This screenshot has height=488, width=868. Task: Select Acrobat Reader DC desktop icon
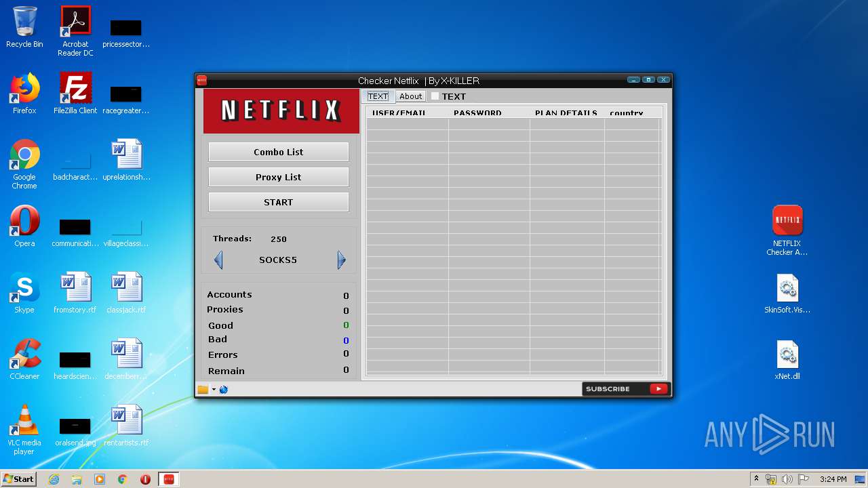click(x=75, y=31)
